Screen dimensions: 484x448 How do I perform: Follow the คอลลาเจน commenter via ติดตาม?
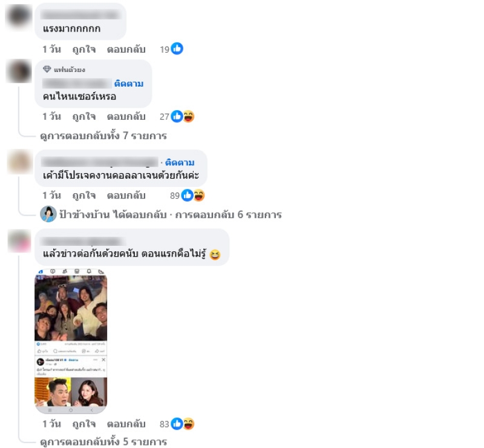(x=180, y=162)
